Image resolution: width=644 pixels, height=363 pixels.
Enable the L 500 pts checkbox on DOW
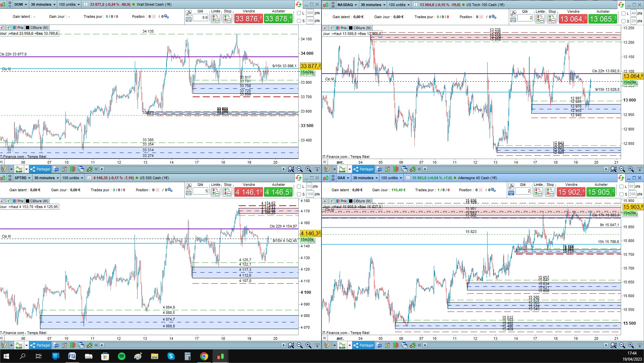tap(299, 13)
